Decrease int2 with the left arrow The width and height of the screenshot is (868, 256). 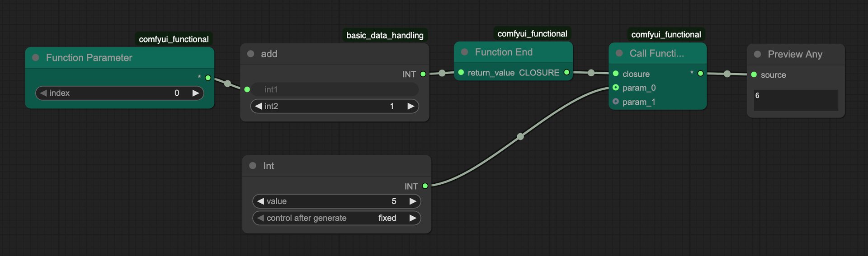(x=258, y=106)
